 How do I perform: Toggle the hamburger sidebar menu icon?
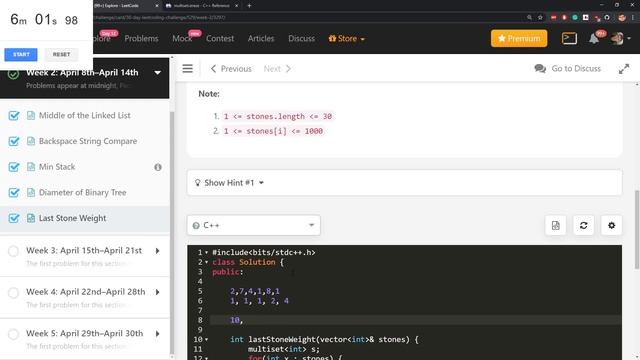click(x=187, y=69)
